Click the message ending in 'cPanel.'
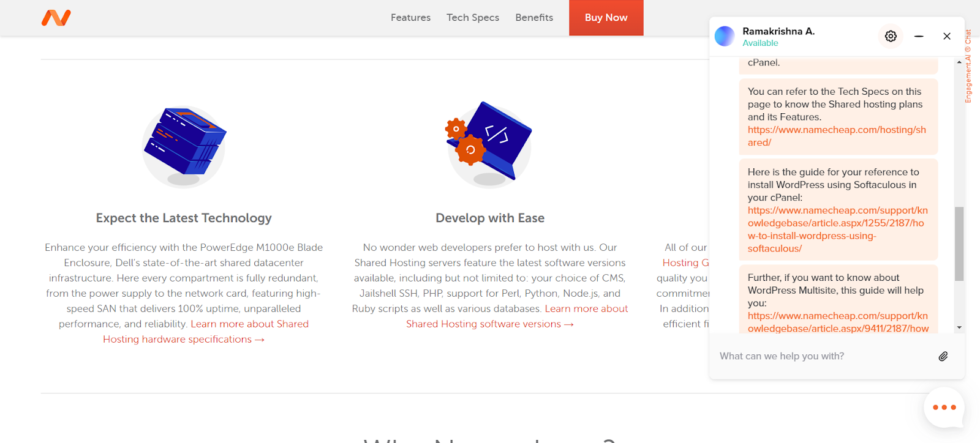The image size is (980, 443). [838, 65]
